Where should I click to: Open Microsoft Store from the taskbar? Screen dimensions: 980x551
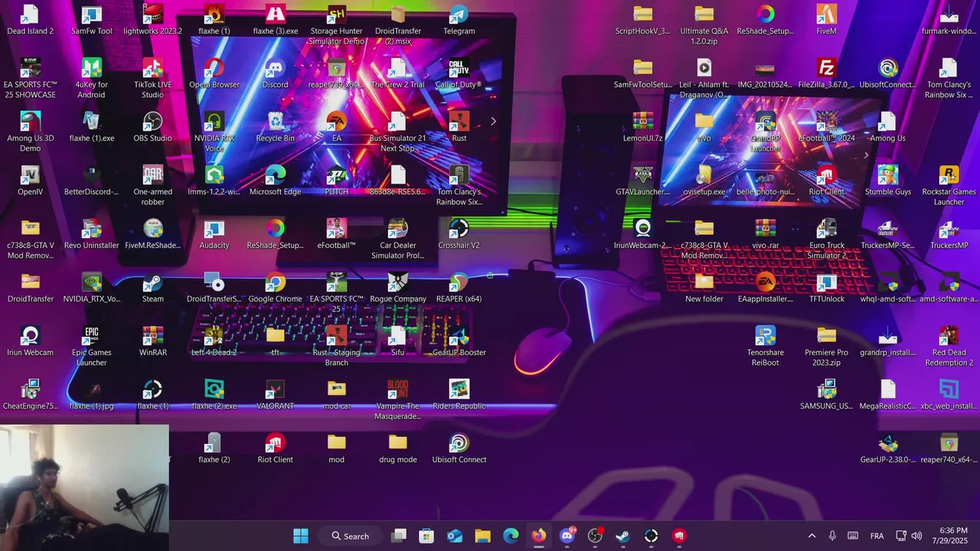[426, 536]
